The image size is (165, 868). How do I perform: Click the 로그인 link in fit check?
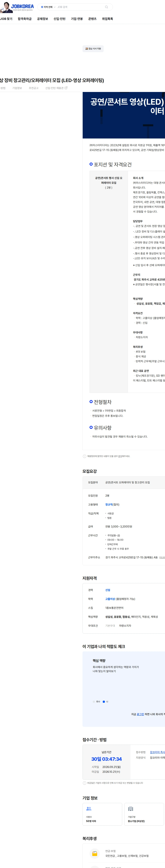140,714
